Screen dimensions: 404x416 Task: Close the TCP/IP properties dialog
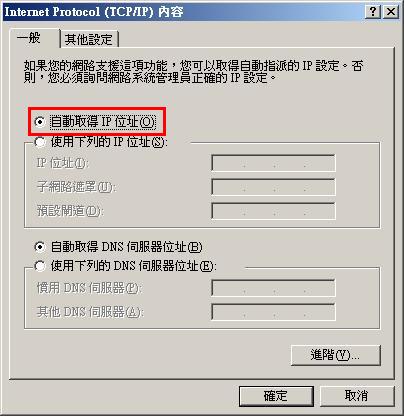[x=391, y=12]
